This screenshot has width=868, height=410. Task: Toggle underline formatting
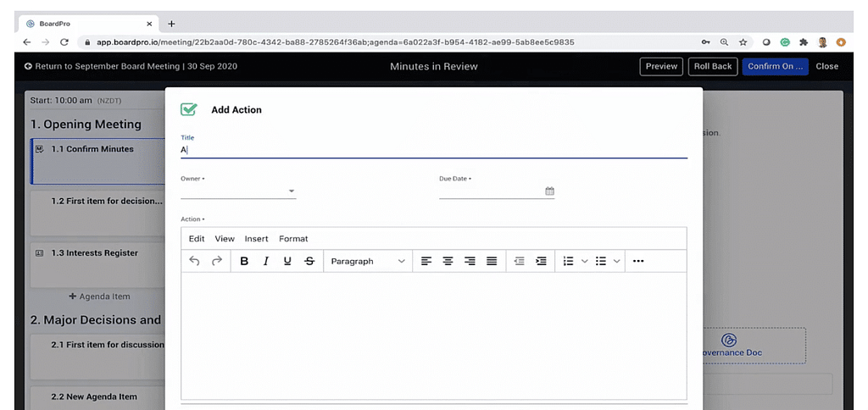[x=287, y=262]
